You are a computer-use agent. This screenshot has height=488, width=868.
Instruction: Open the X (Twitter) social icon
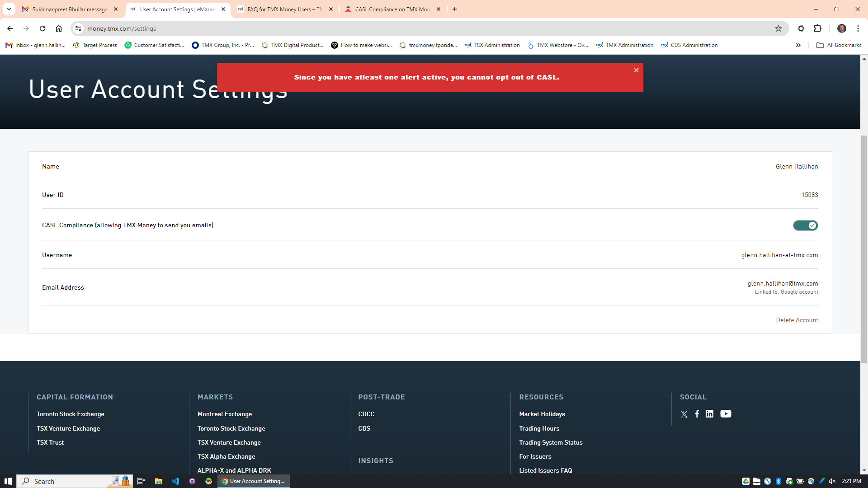[684, 414]
